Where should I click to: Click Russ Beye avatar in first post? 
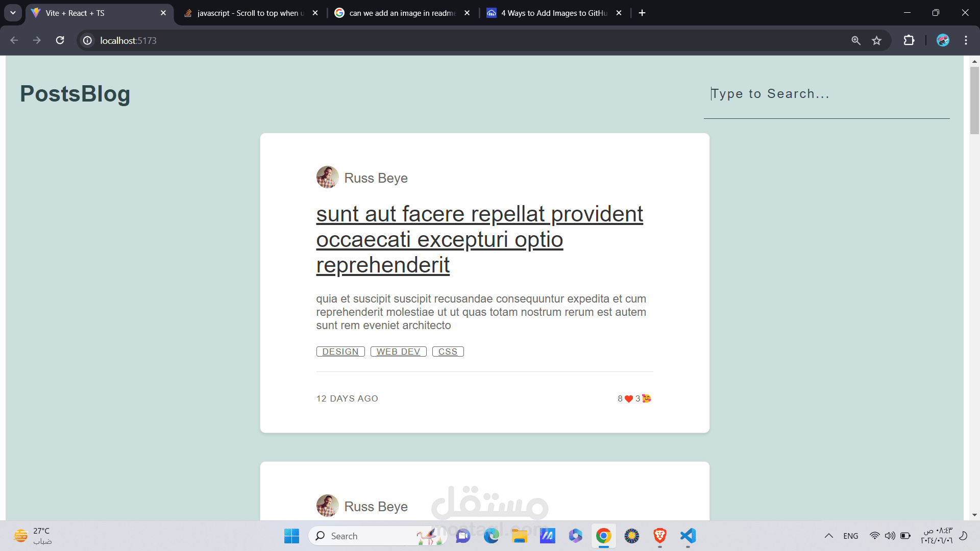[327, 177]
